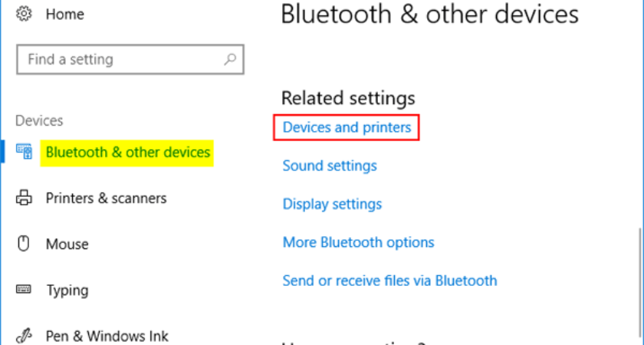Select Bluetooth & other devices in sidebar
644x345 pixels.
pyautogui.click(x=128, y=152)
